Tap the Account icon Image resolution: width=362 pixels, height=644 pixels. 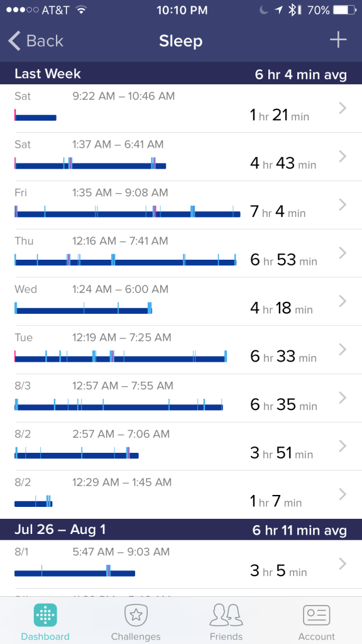tap(316, 615)
